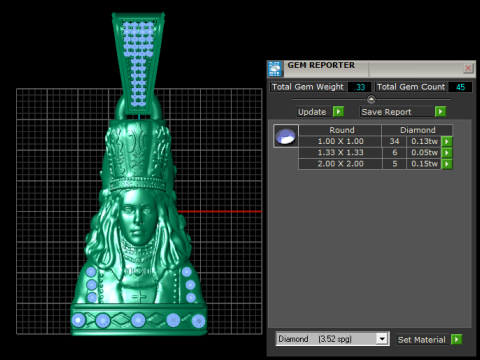Click green arrow next to Set Material
Image resolution: width=480 pixels, height=360 pixels.
(x=456, y=339)
